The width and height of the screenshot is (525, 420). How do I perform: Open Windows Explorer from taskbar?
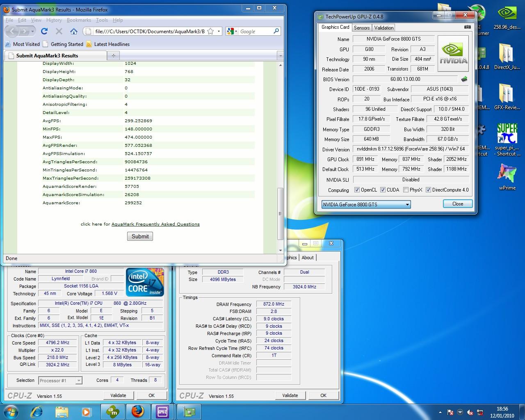point(62,411)
